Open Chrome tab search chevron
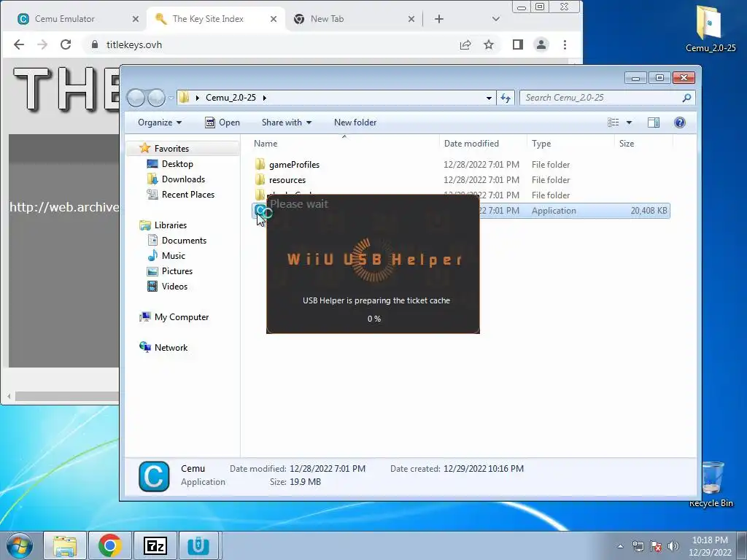 coord(496,19)
